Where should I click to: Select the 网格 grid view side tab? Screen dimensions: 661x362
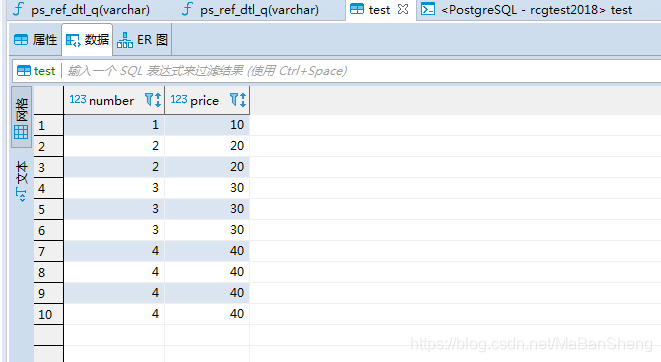tap(21, 117)
